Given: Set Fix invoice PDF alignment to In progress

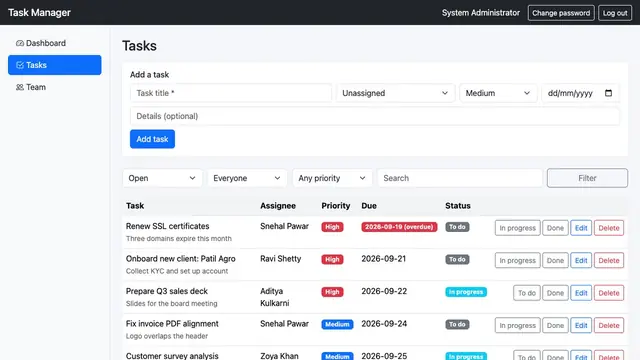Looking at the screenshot, I should coord(517,325).
